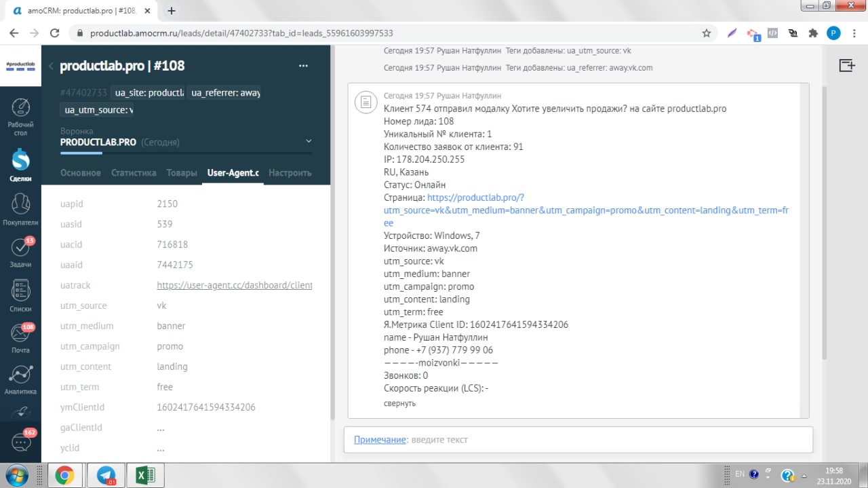Click the productlab logo in sidebar
This screenshot has width=868, height=488.
tap(20, 66)
